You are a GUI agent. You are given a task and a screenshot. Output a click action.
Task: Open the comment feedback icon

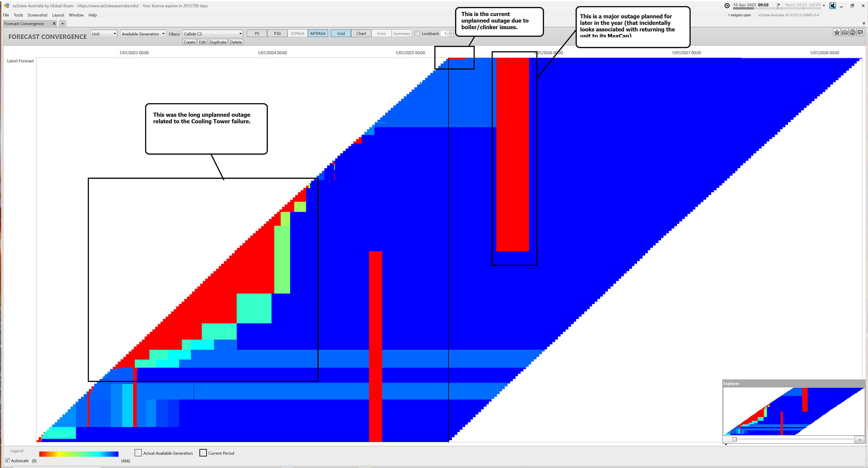(860, 33)
